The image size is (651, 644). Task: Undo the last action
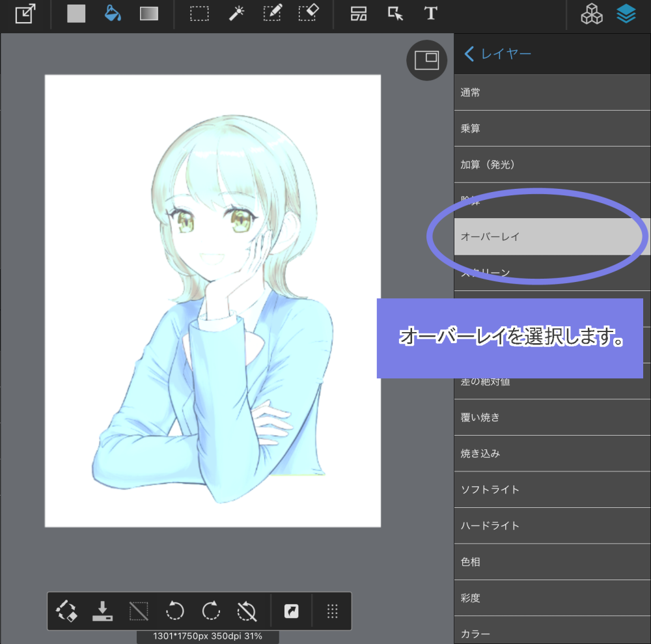pyautogui.click(x=174, y=611)
